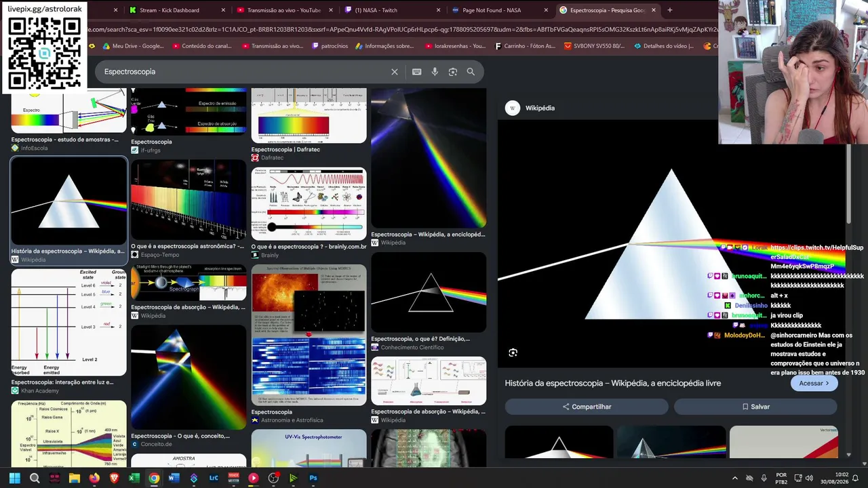Open Windows taskbar search
868x488 pixels.
click(x=35, y=478)
